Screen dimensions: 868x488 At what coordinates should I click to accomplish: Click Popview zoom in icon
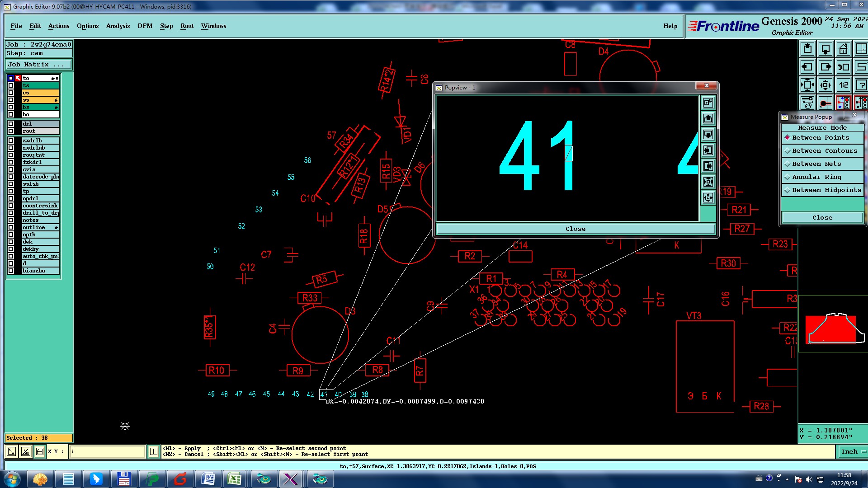(x=708, y=182)
